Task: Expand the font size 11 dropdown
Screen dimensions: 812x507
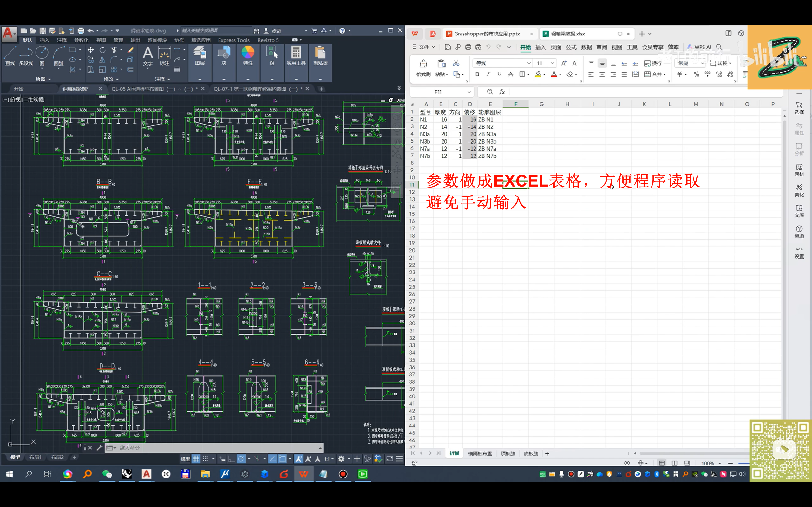Action: [x=552, y=63]
